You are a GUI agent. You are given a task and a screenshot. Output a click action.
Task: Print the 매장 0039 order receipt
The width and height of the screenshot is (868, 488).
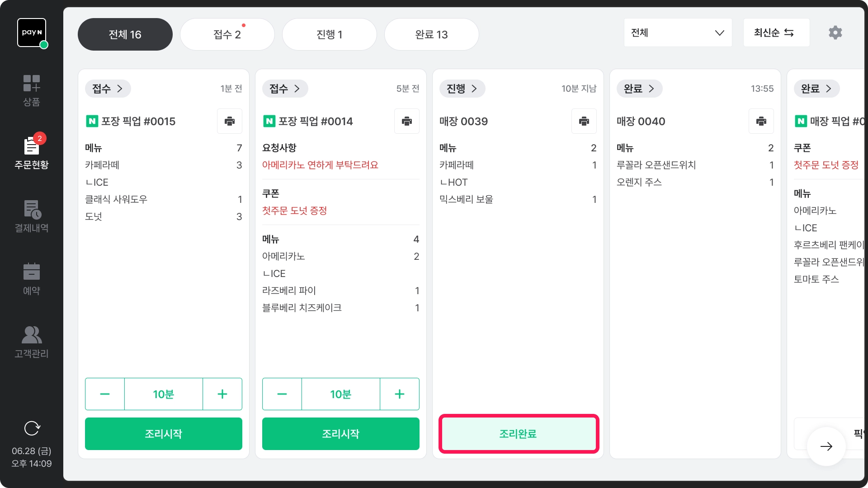click(x=584, y=121)
